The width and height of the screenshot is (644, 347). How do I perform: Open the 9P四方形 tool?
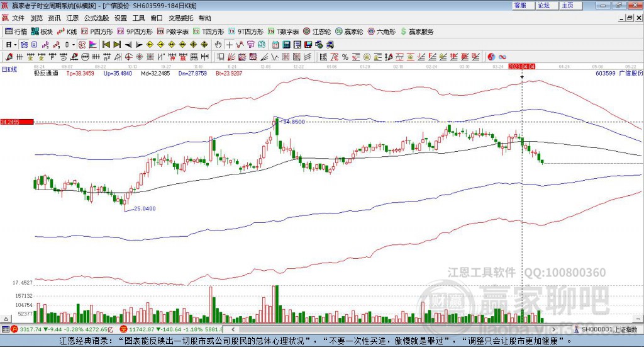point(135,31)
